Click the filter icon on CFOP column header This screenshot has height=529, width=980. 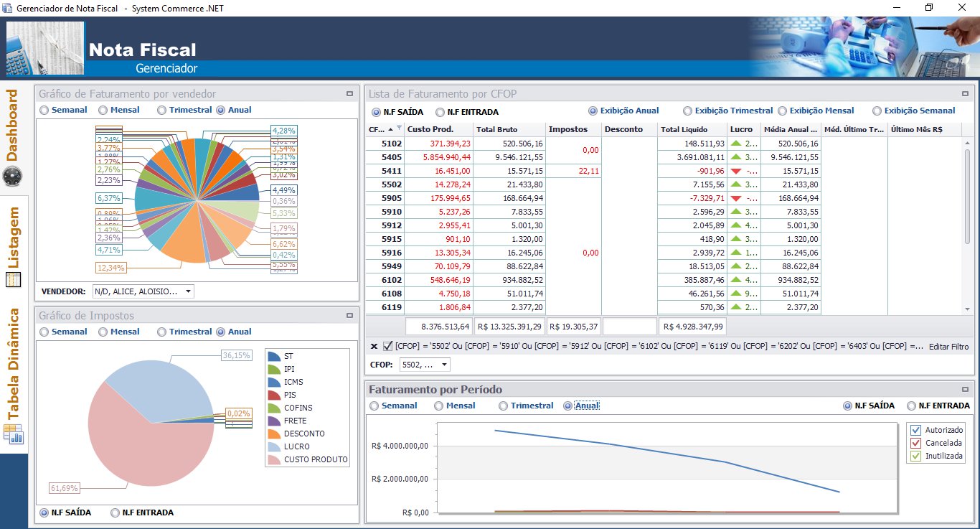click(x=400, y=128)
